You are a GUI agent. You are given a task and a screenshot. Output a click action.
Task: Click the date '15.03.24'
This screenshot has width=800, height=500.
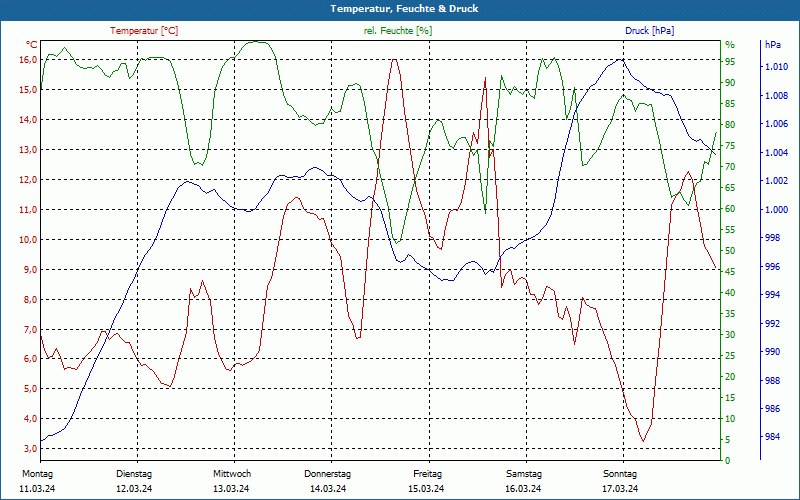pos(426,489)
